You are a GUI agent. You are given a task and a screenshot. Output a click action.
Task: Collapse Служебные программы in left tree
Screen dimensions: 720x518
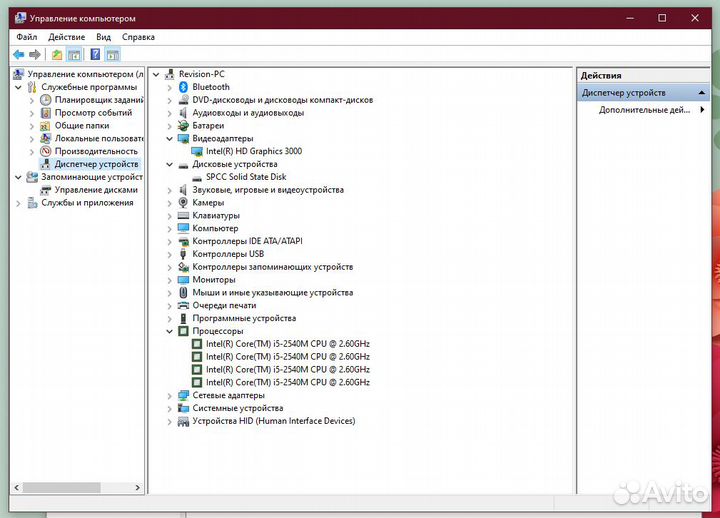pos(18,87)
